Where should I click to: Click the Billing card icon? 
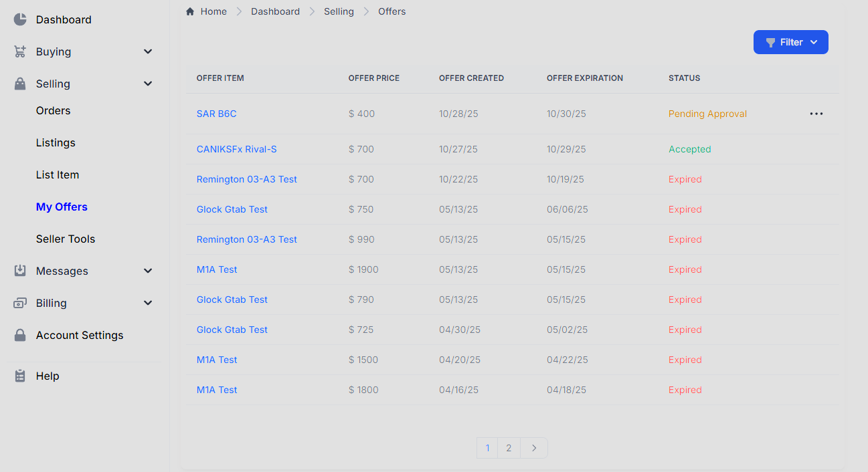click(x=20, y=302)
